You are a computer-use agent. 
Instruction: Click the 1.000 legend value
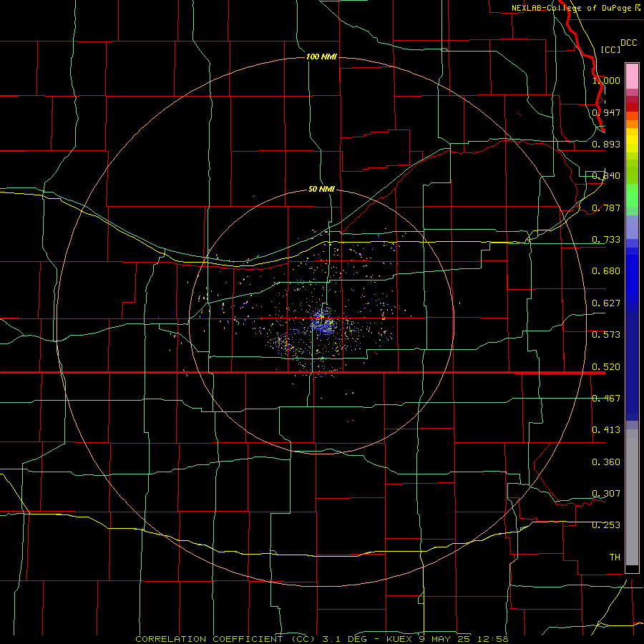click(x=606, y=80)
